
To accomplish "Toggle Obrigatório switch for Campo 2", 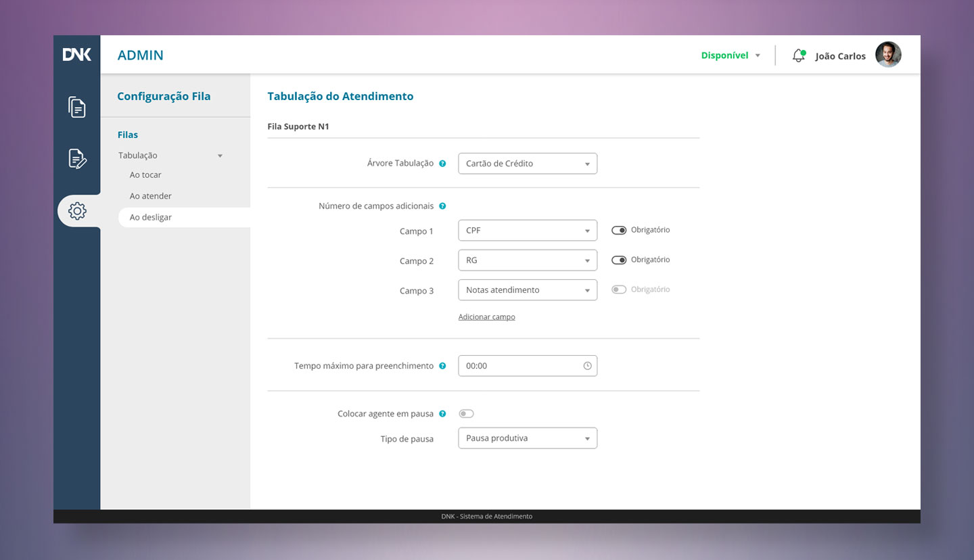I will (619, 260).
